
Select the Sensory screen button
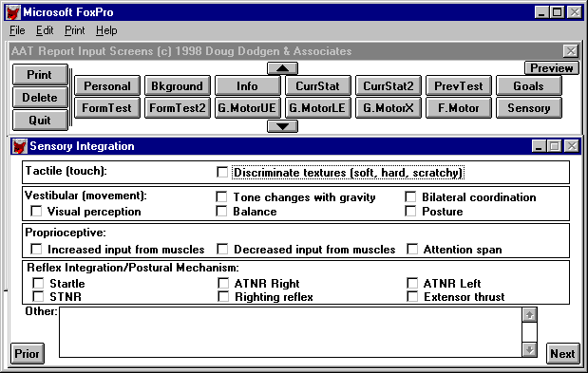point(529,108)
